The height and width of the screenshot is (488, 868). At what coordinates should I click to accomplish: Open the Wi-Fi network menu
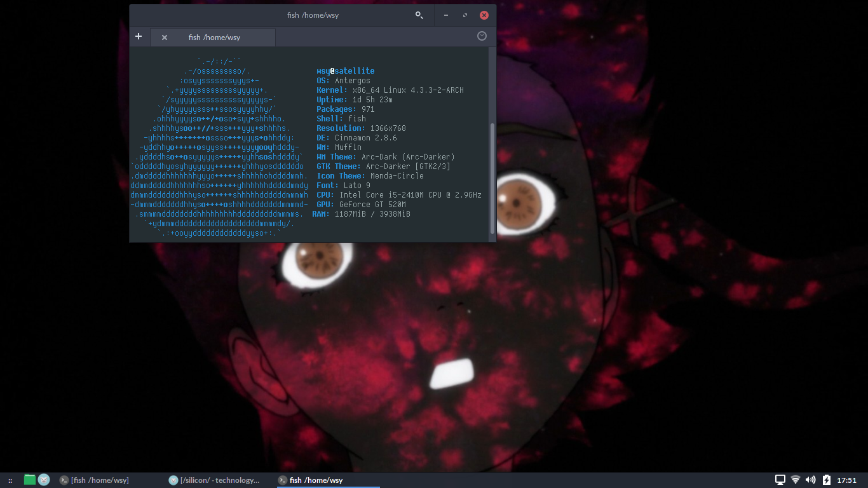click(x=796, y=480)
